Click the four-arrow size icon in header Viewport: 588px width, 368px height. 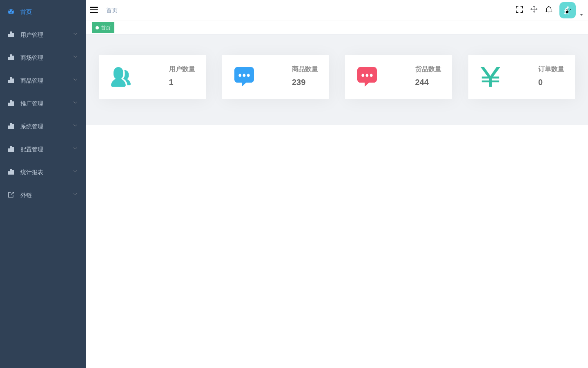(534, 9)
